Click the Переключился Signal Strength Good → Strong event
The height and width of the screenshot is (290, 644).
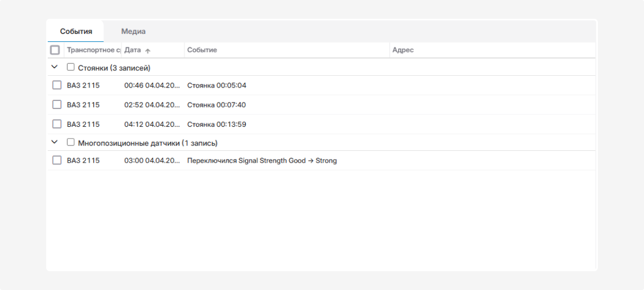pyautogui.click(x=262, y=161)
